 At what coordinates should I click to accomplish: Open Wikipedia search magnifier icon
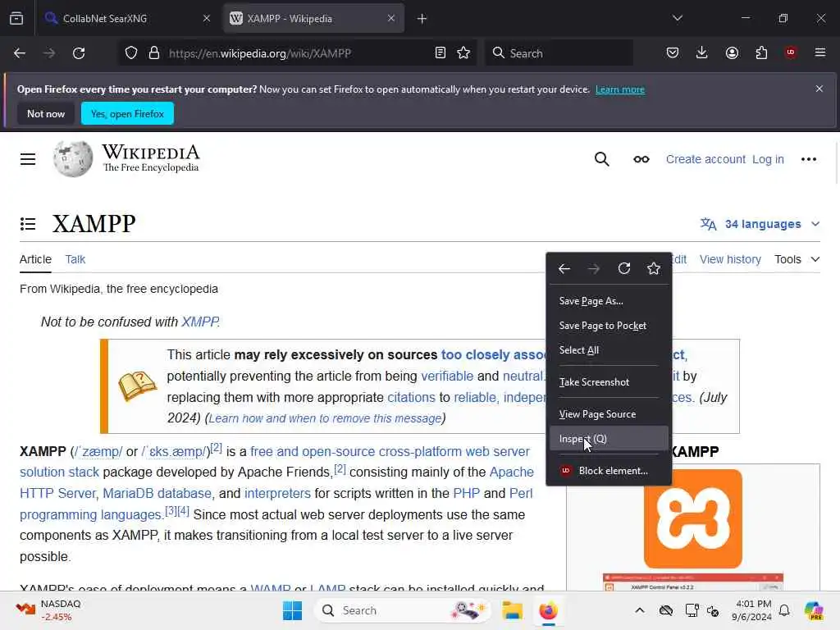[602, 159]
